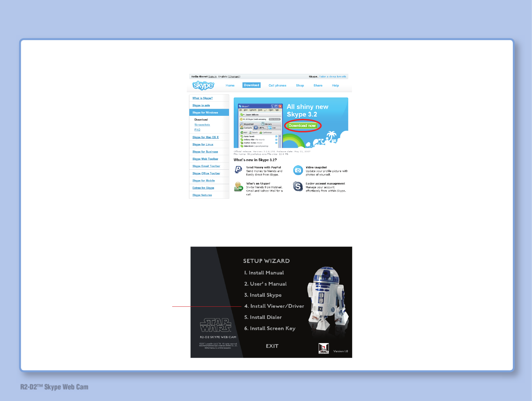Choose '5. Install Dialer' in Setup Wizard

pos(263,317)
